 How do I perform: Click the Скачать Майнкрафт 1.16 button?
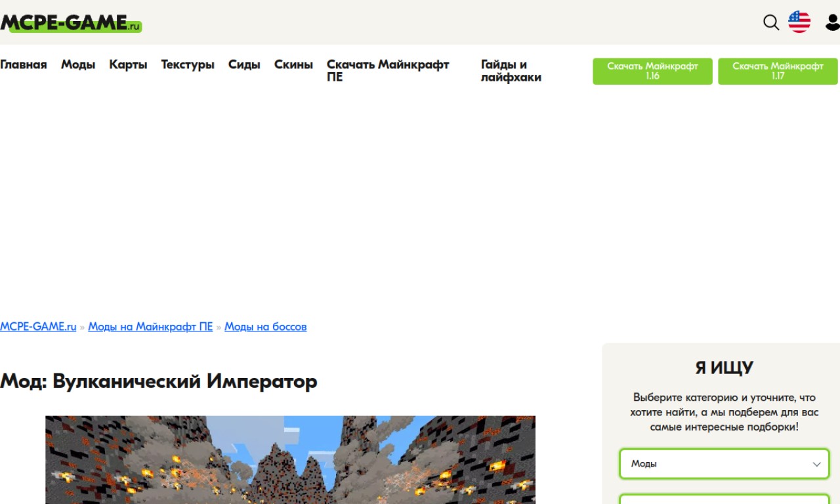coord(652,71)
